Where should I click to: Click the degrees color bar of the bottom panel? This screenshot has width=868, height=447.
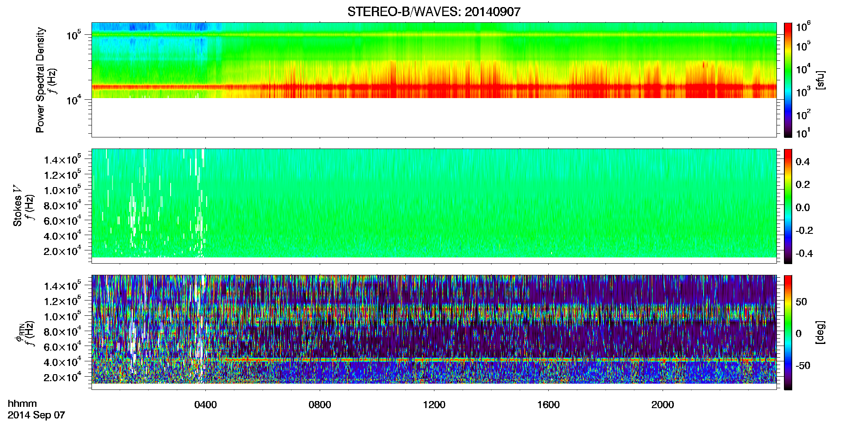(788, 332)
